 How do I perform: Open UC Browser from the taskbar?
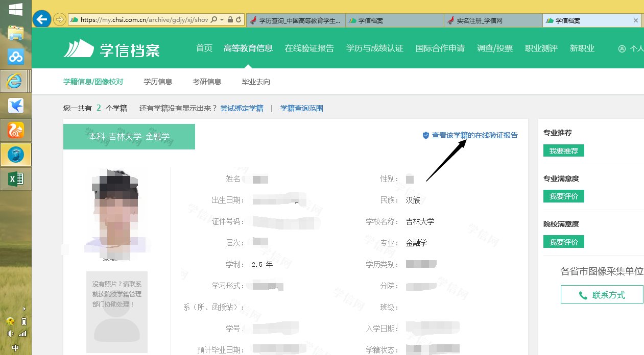tap(16, 130)
